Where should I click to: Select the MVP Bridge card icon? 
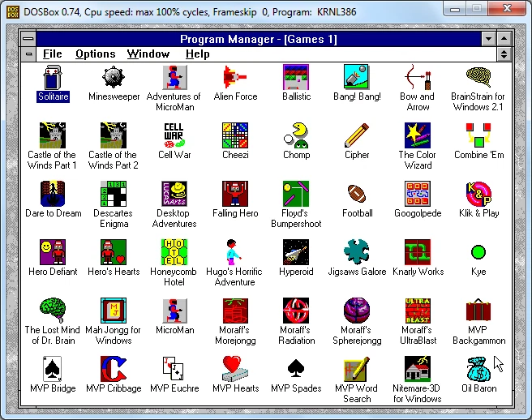click(x=53, y=369)
